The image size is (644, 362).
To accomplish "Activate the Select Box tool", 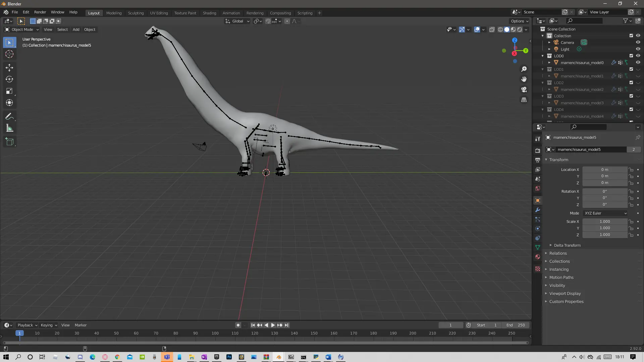I will 9,43.
